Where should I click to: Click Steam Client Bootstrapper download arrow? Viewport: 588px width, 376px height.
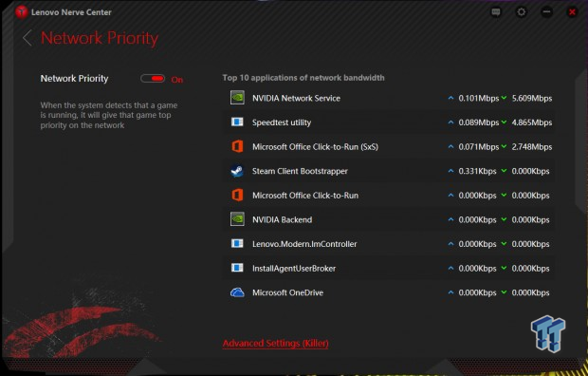(504, 171)
